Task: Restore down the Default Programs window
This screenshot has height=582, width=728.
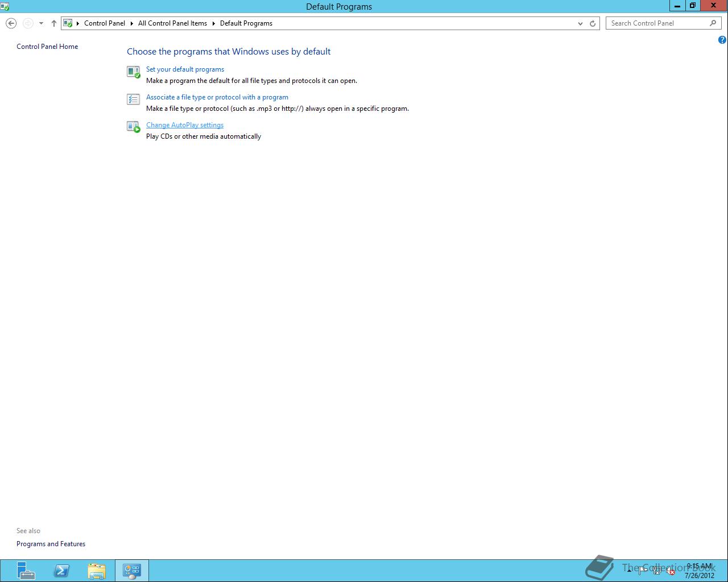Action: pyautogui.click(x=692, y=6)
